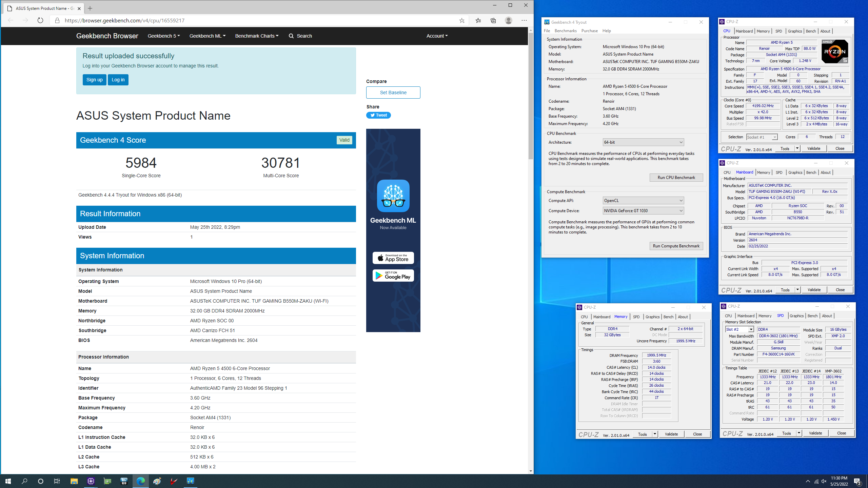Click the Get it on Google Play badge
The image size is (868, 488).
393,276
